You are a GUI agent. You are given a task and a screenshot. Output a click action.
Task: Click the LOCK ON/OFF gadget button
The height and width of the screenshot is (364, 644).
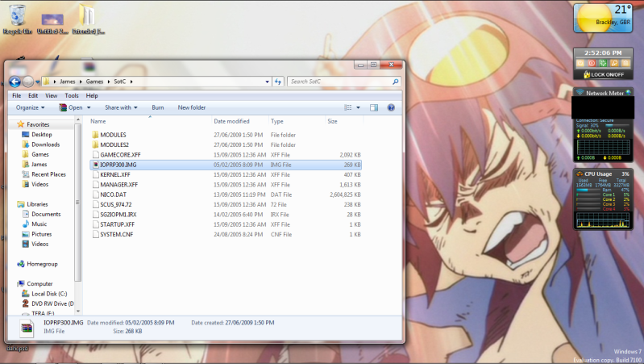[604, 74]
